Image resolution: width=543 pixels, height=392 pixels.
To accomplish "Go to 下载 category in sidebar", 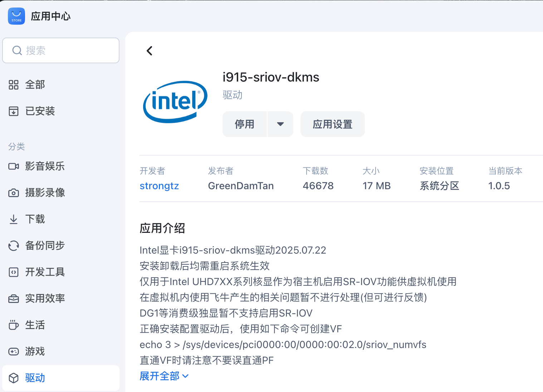I will point(35,219).
